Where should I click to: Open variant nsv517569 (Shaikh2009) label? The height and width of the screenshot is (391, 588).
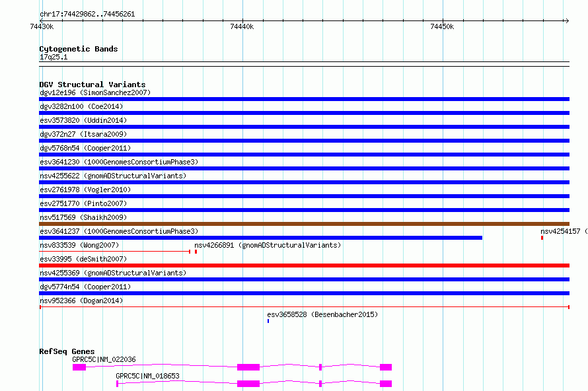(x=83, y=217)
